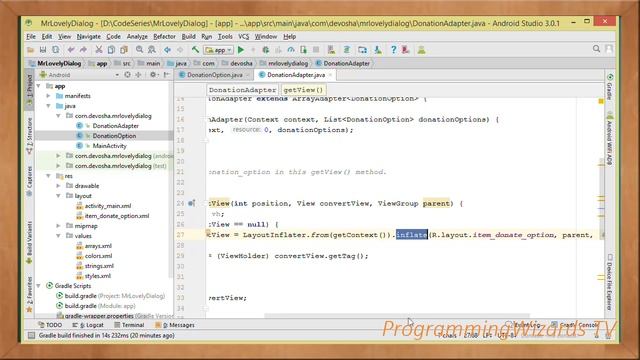This screenshot has height=360, width=640.
Task: Click the Copy icon in toolbar
Action: pos(111,50)
